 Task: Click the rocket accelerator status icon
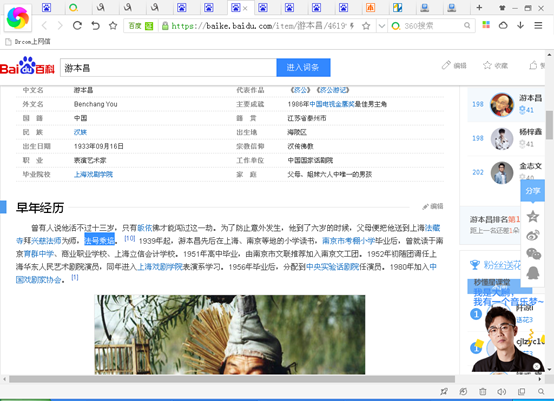coord(444,391)
